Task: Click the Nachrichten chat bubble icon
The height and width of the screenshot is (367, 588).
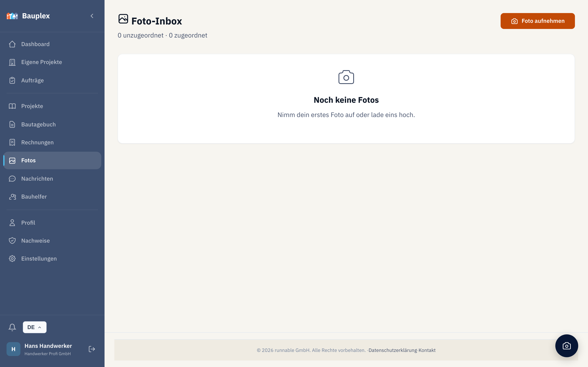Action: coord(12,179)
